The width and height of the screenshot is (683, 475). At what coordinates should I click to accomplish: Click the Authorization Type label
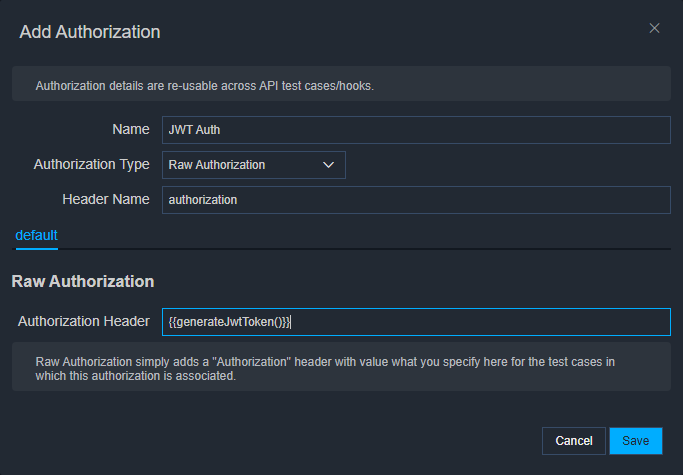pyautogui.click(x=91, y=164)
